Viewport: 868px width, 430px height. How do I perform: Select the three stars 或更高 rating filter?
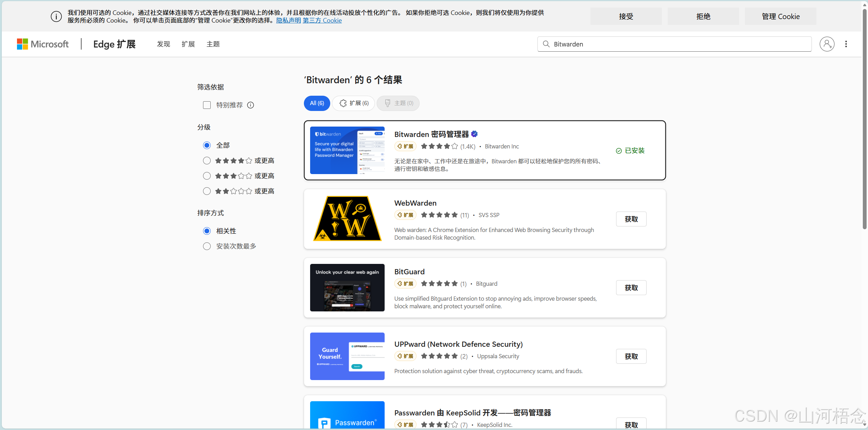pos(207,176)
